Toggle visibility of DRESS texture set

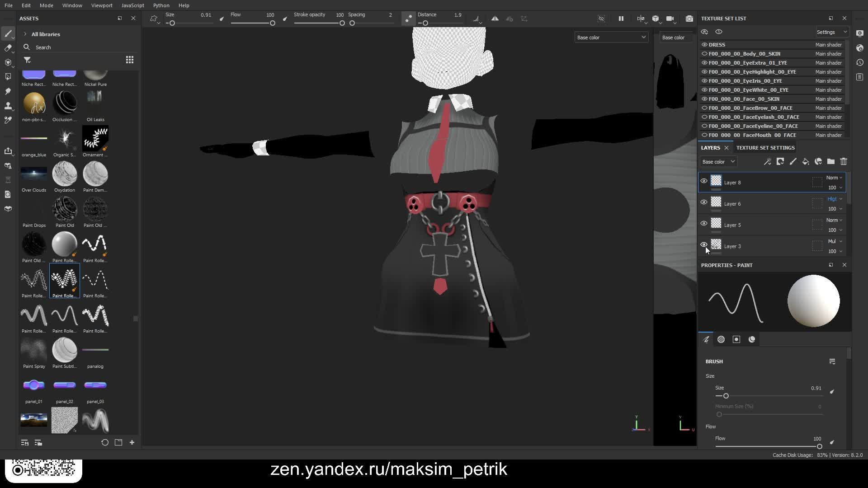tap(704, 45)
